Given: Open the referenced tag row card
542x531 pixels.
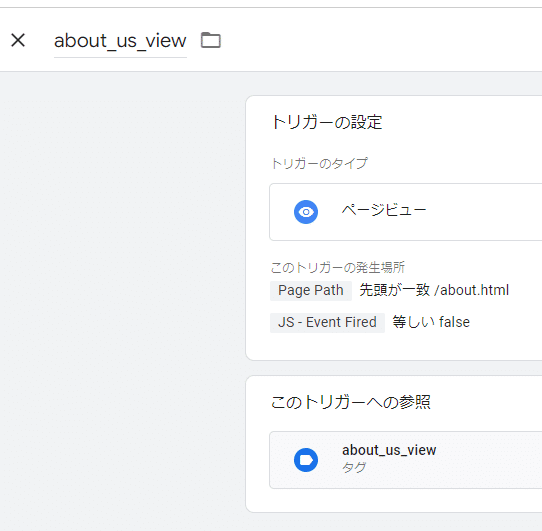Looking at the screenshot, I should pos(405,460).
